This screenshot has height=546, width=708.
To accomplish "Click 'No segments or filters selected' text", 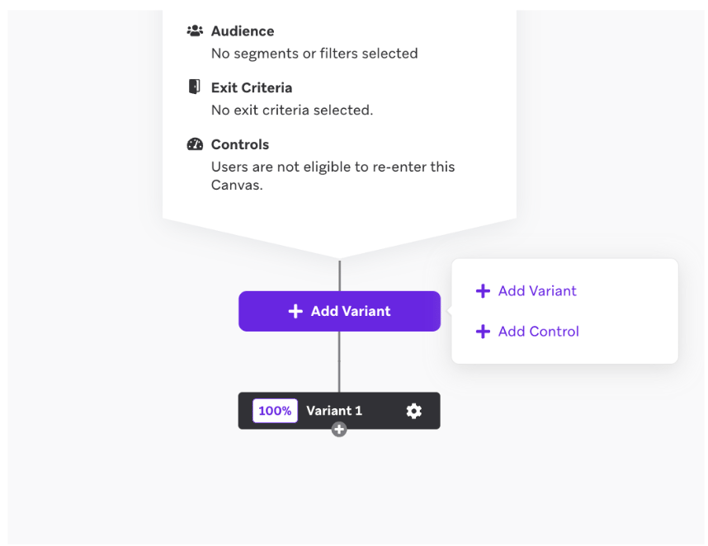I will pyautogui.click(x=314, y=53).
